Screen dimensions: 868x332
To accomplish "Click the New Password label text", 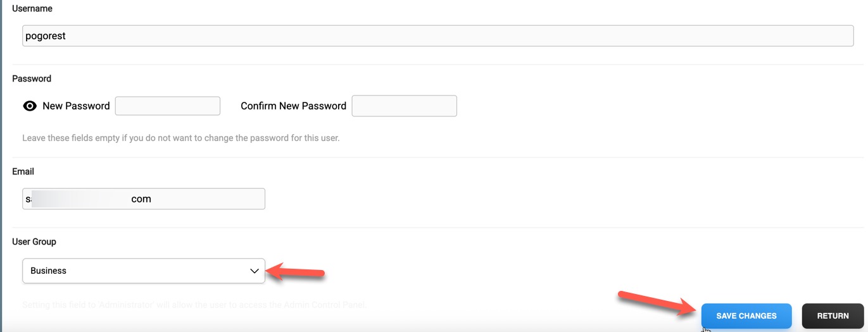I will pyautogui.click(x=76, y=106).
